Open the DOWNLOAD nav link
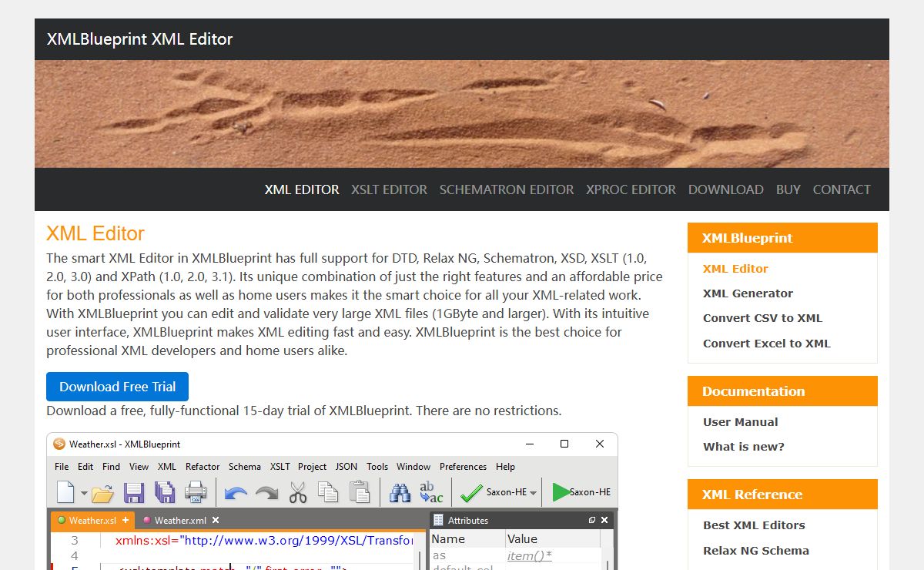This screenshot has width=924, height=570. coord(726,189)
